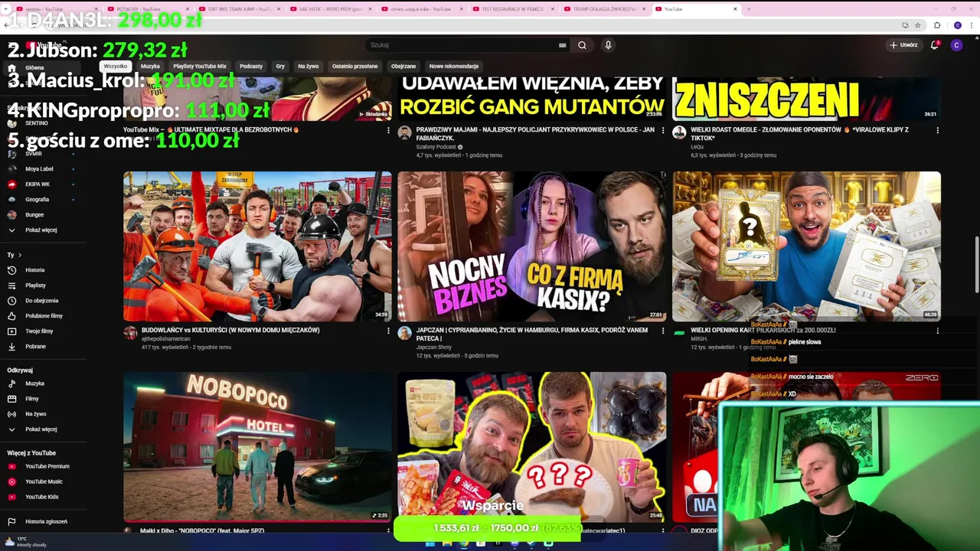The image size is (980, 551).
Task: Open Chrome profile avatar in toolbar
Action: pos(957,25)
